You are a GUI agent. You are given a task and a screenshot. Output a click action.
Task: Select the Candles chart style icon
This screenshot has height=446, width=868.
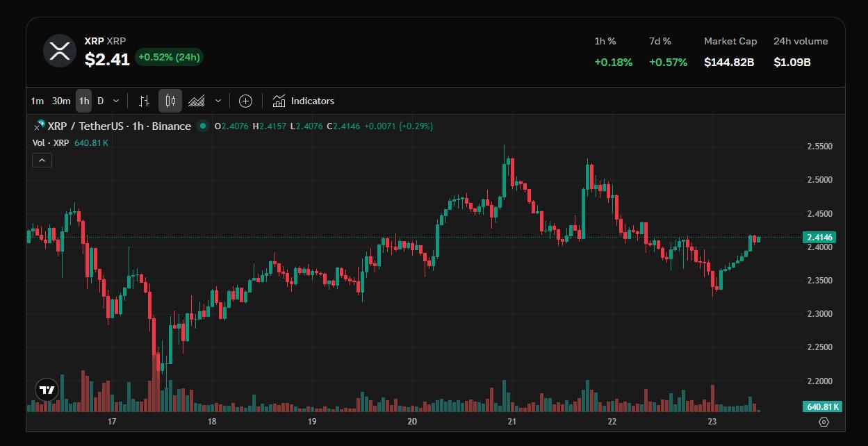(x=170, y=101)
